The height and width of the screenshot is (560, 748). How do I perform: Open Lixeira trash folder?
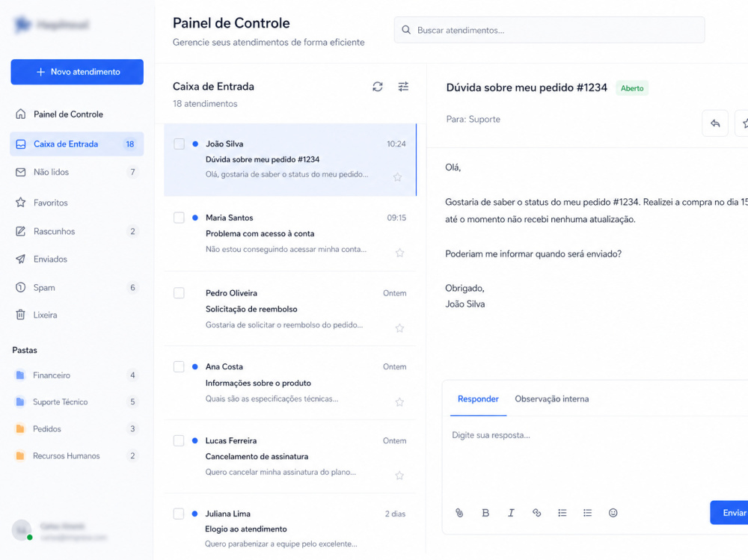click(77, 315)
